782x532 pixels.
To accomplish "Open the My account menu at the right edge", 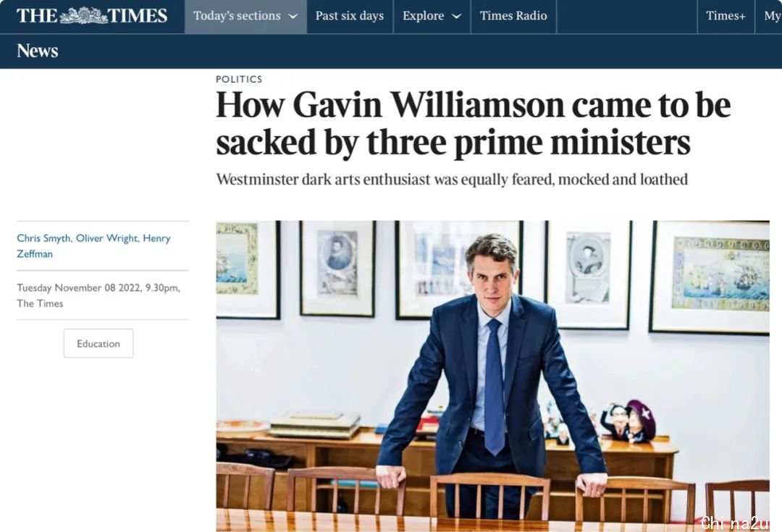I will click(771, 17).
